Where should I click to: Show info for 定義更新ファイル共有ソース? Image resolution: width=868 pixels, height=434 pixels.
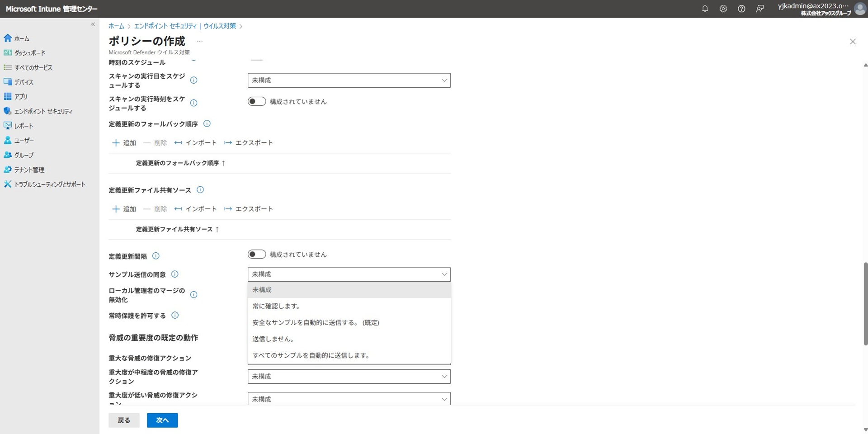click(x=200, y=190)
